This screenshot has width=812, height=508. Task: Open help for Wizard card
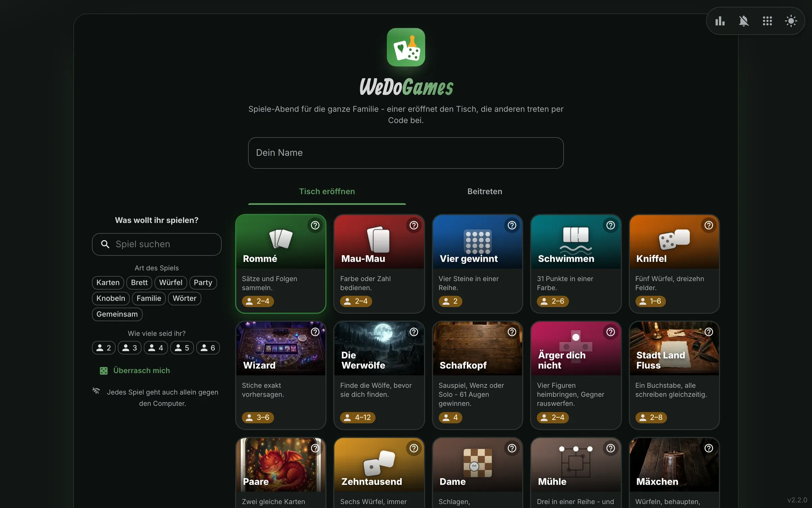(x=315, y=332)
